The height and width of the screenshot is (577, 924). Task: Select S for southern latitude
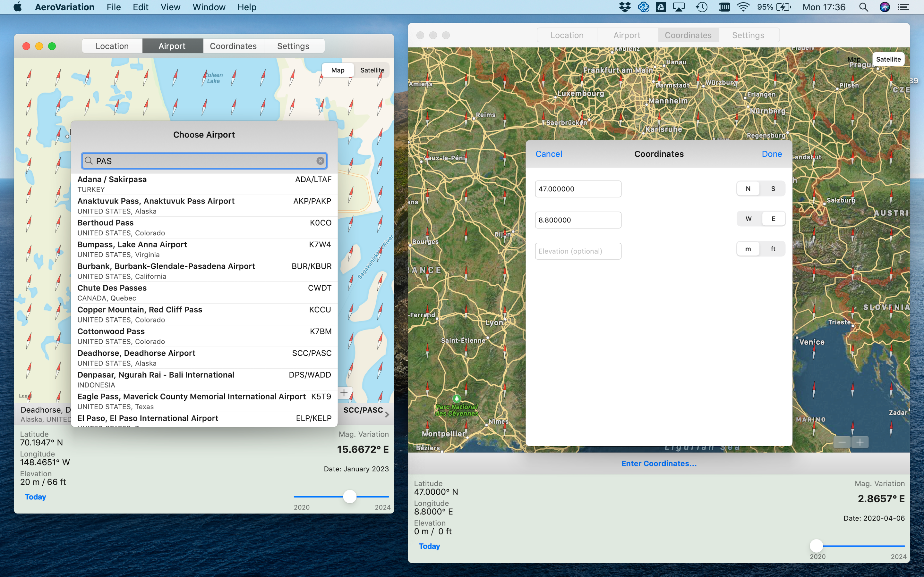pos(773,188)
